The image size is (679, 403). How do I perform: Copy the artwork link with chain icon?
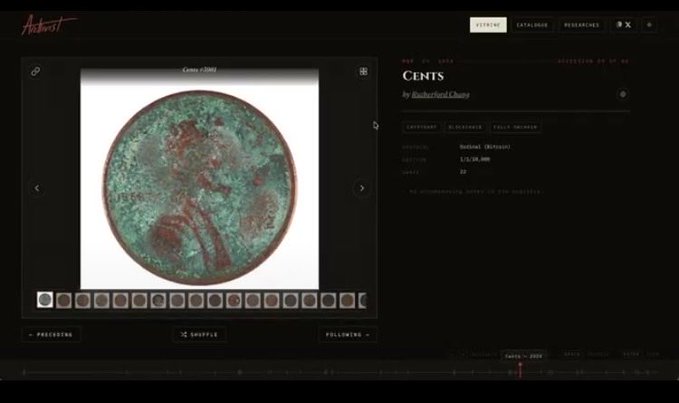(x=36, y=71)
